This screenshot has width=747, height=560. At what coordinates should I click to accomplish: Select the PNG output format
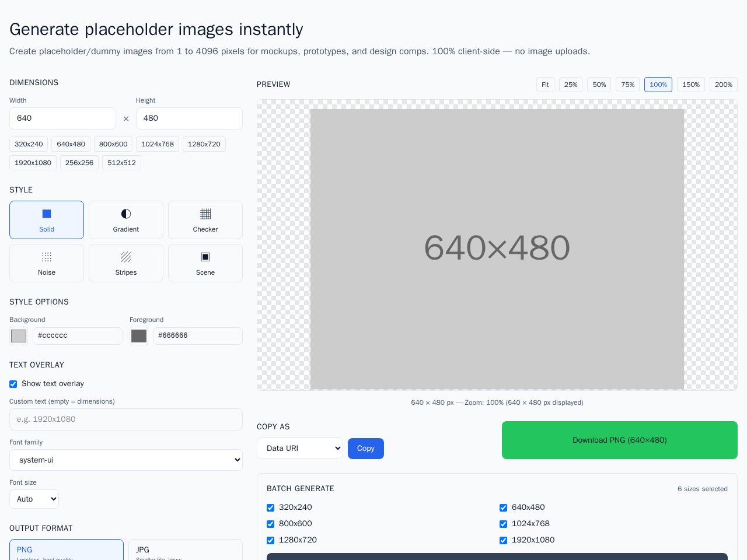[67, 550]
